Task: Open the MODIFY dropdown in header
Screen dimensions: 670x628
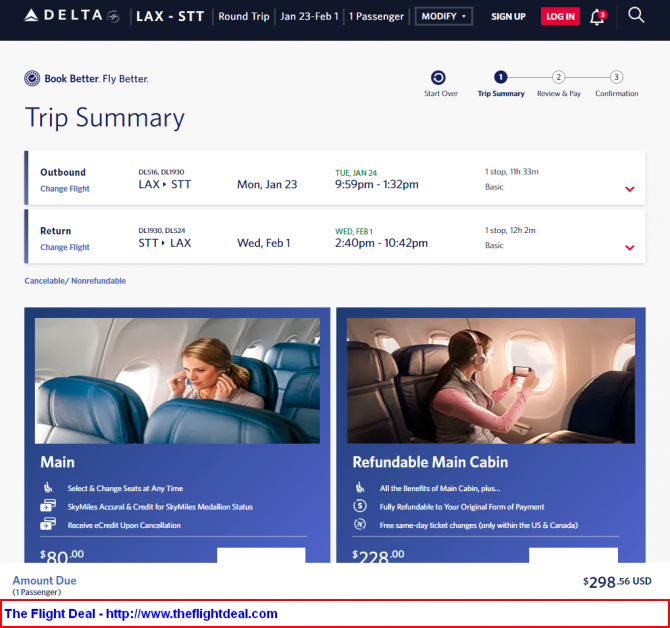Action: [444, 16]
